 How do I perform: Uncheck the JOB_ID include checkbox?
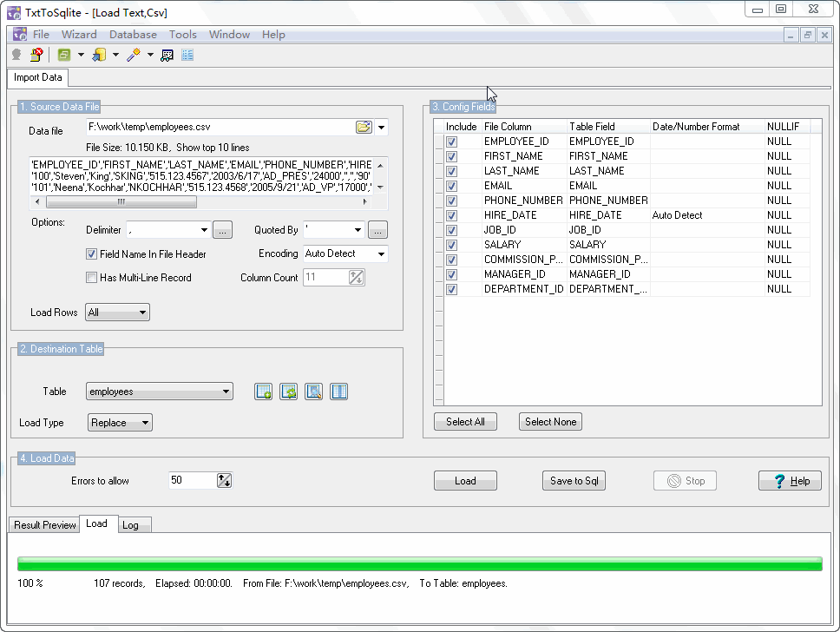point(451,231)
